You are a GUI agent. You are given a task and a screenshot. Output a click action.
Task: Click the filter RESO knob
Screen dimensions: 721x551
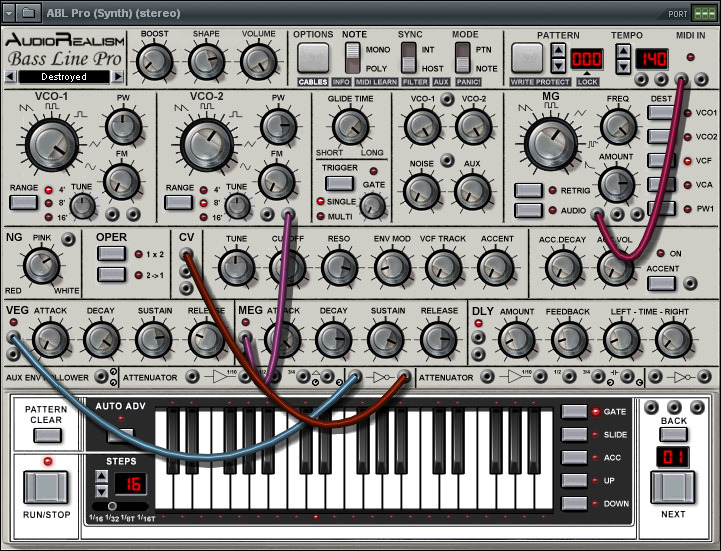[339, 268]
